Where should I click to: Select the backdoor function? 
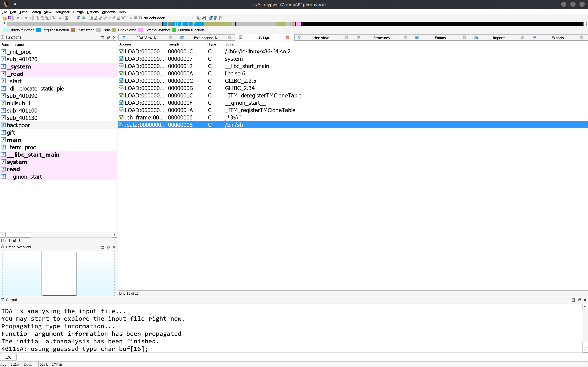coord(18,125)
